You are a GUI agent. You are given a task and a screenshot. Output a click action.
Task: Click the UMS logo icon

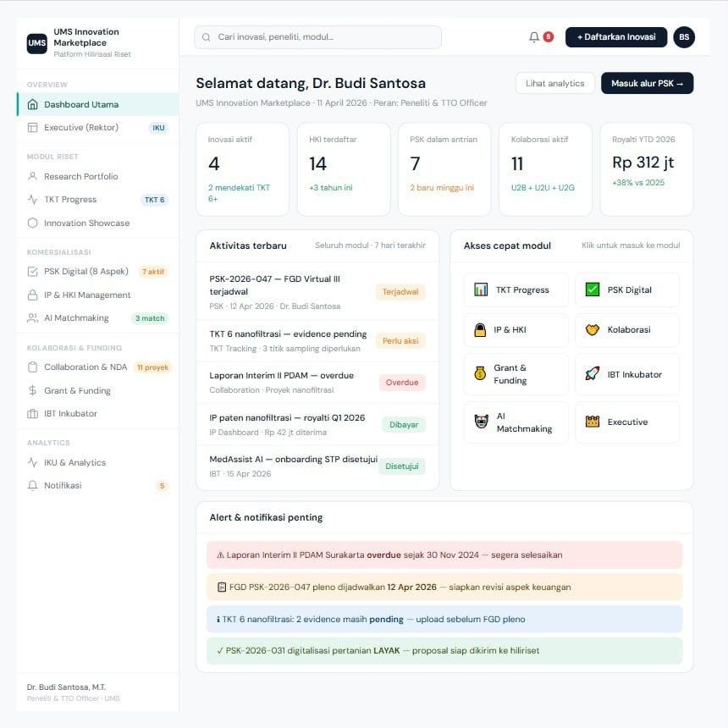(36, 43)
